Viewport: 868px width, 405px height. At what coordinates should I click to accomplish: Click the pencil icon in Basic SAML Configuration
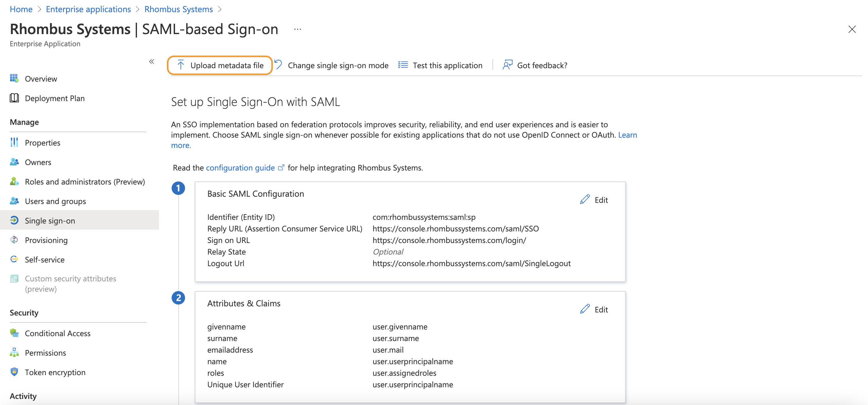click(x=585, y=199)
